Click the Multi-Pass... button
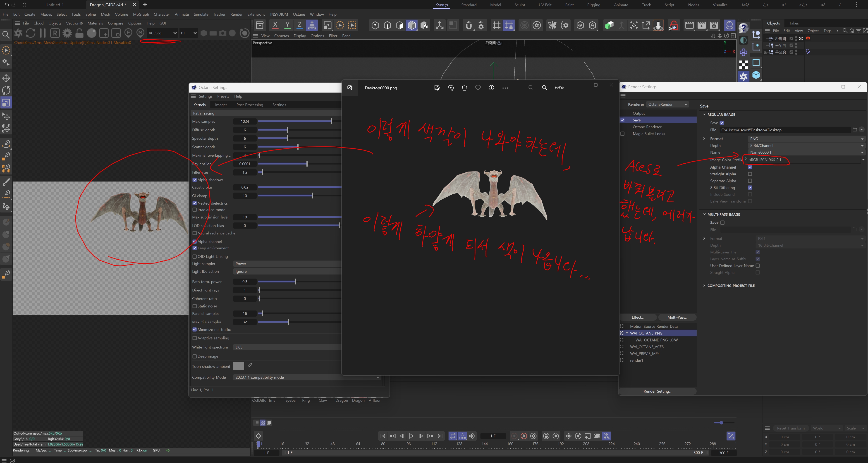 (677, 317)
